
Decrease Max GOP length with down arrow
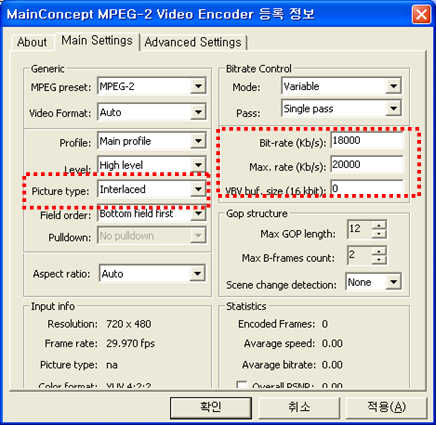pos(379,234)
